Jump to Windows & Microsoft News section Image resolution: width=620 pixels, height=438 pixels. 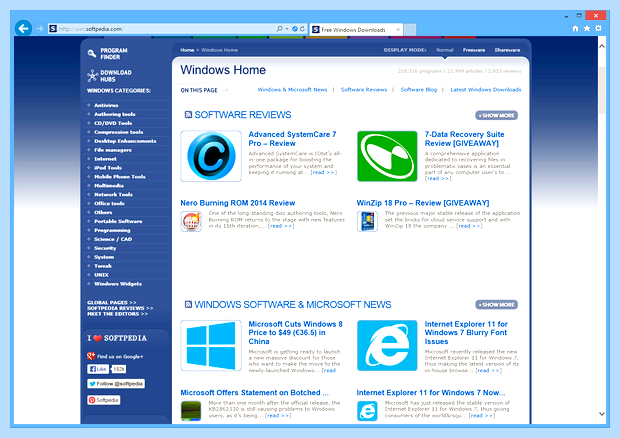point(293,90)
